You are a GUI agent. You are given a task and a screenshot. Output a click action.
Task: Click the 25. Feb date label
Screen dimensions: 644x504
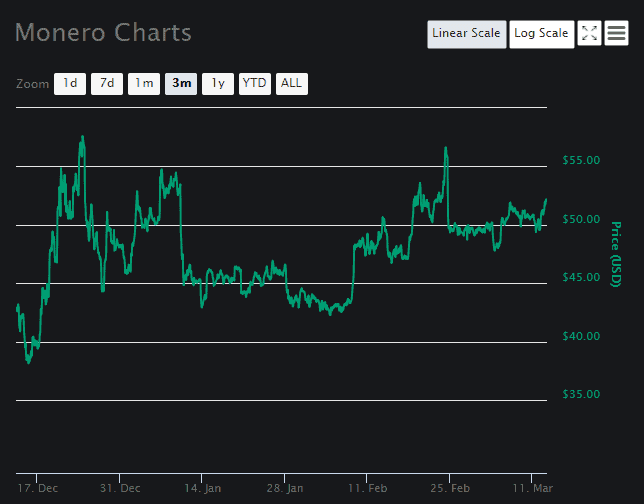click(x=450, y=488)
